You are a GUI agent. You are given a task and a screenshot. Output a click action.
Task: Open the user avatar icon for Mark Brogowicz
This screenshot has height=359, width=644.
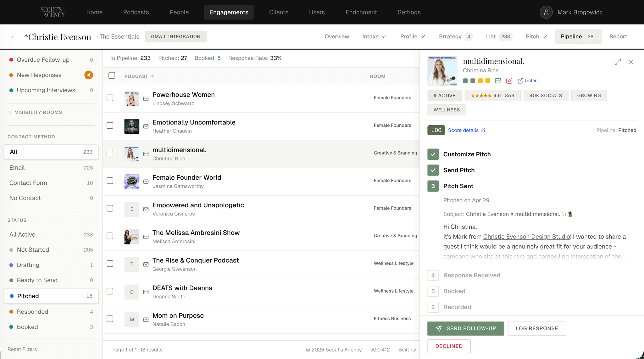click(x=546, y=12)
